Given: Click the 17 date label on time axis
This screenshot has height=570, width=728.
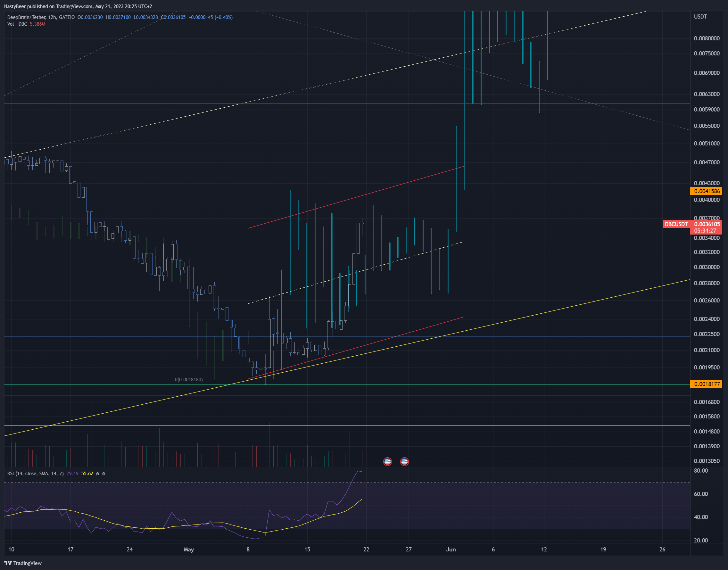Looking at the screenshot, I should tap(70, 549).
